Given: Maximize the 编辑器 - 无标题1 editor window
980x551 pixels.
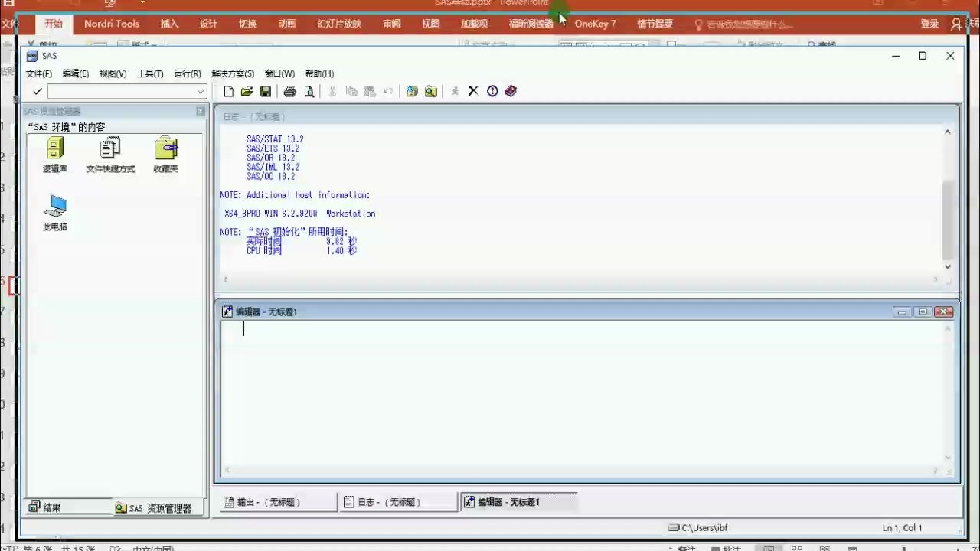Looking at the screenshot, I should tap(923, 311).
